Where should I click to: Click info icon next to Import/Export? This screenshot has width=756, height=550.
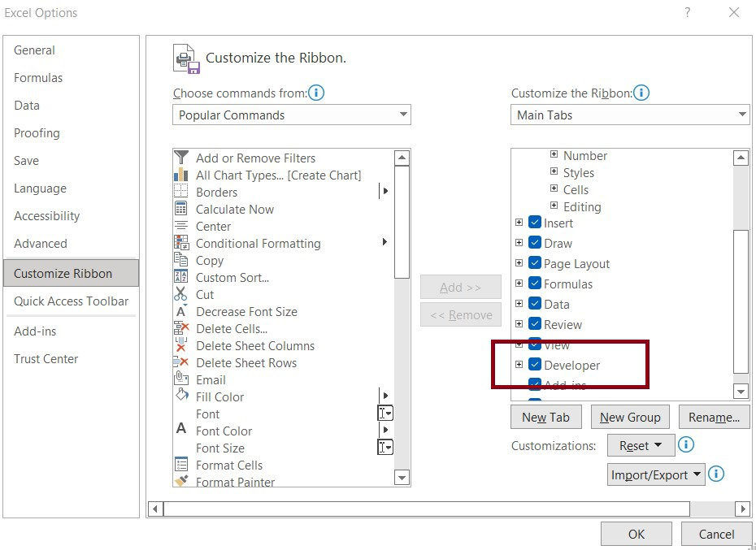[x=716, y=474]
